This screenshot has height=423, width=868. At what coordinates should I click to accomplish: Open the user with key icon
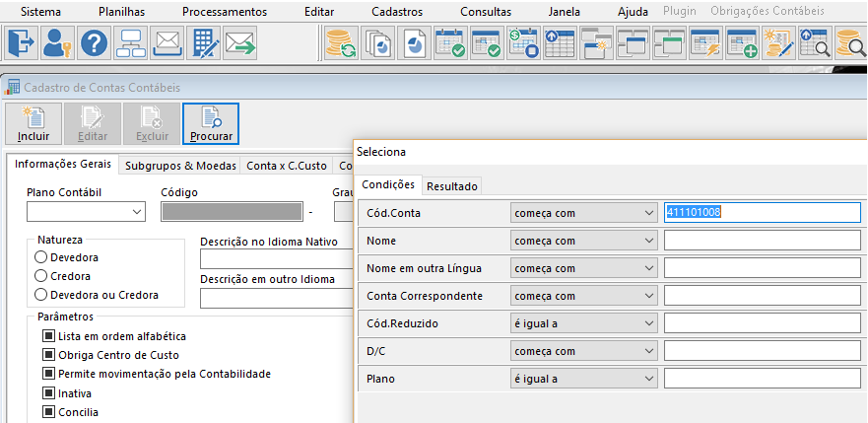coord(58,43)
